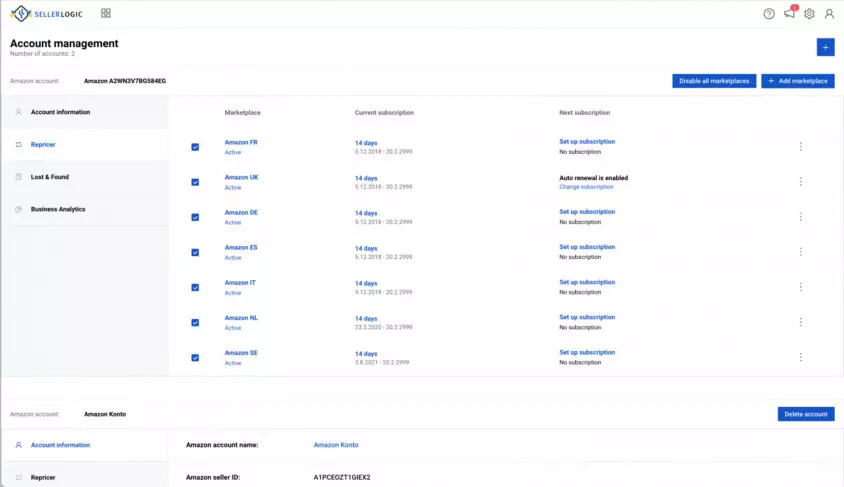Open the settings gear icon
844x487 pixels.
click(x=809, y=14)
